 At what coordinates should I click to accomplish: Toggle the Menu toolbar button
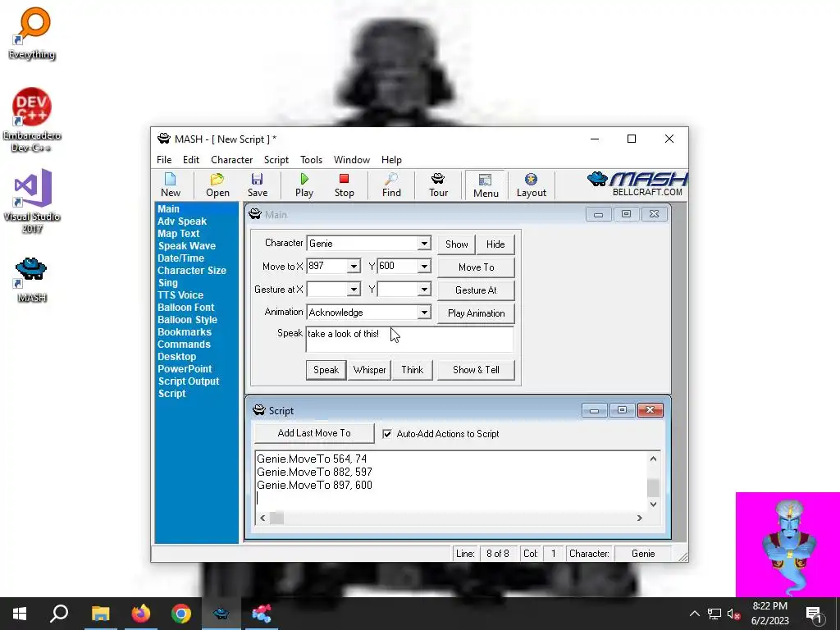pyautogui.click(x=486, y=185)
